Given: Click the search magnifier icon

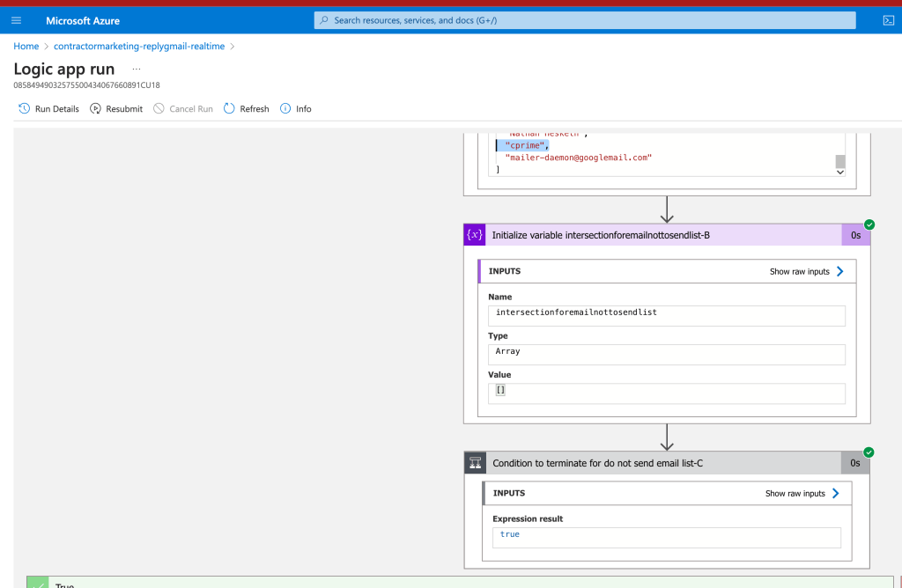Looking at the screenshot, I should 324,20.
